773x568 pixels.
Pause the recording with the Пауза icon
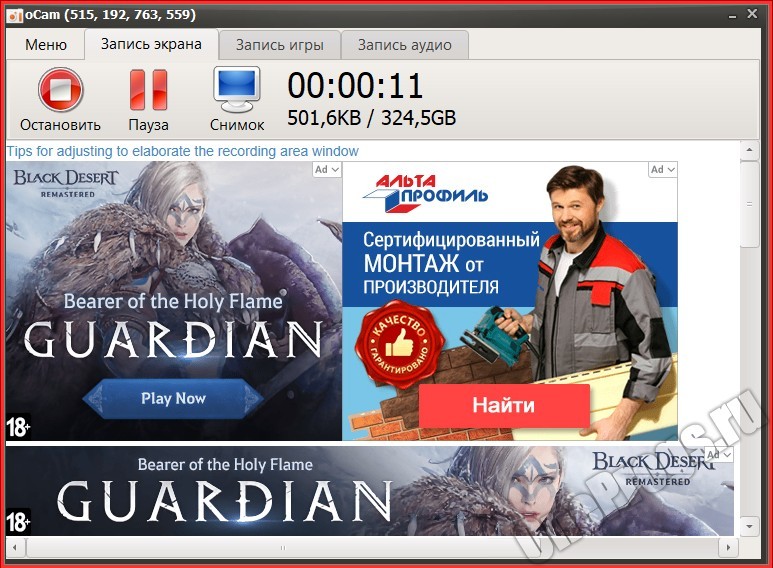pyautogui.click(x=148, y=90)
